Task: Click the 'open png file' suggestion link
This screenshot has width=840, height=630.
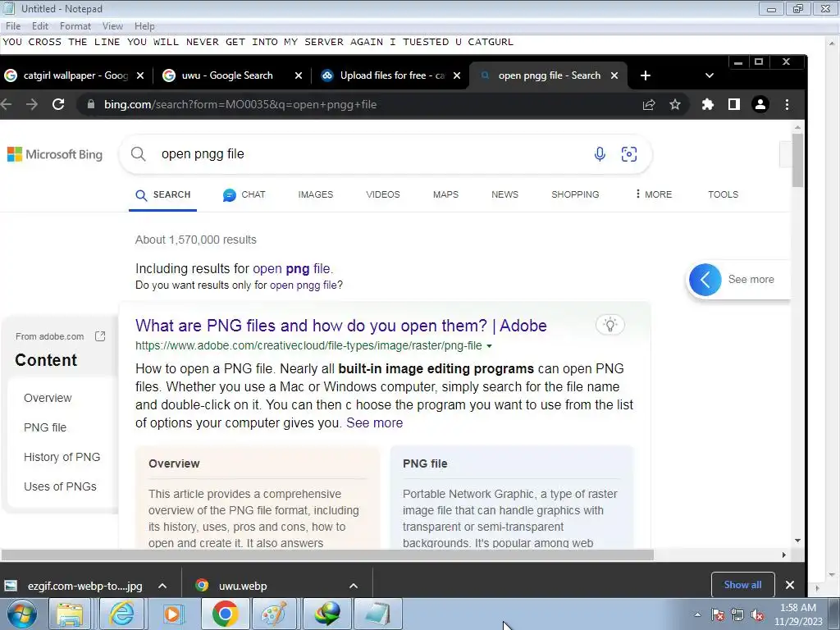Action: [291, 268]
